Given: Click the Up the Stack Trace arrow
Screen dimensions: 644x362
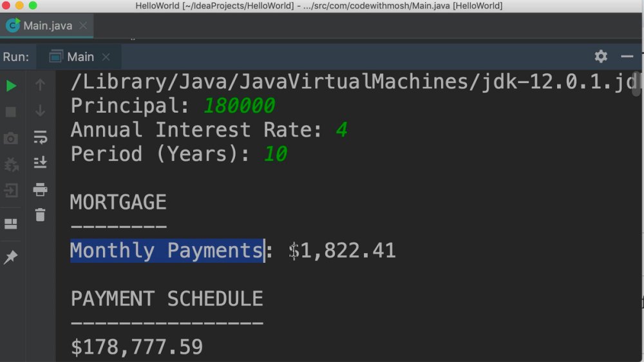Looking at the screenshot, I should click(40, 84).
